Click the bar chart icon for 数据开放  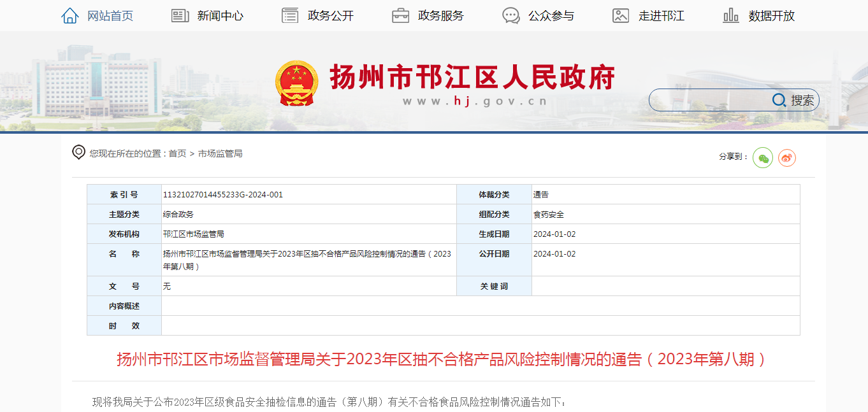click(x=731, y=16)
